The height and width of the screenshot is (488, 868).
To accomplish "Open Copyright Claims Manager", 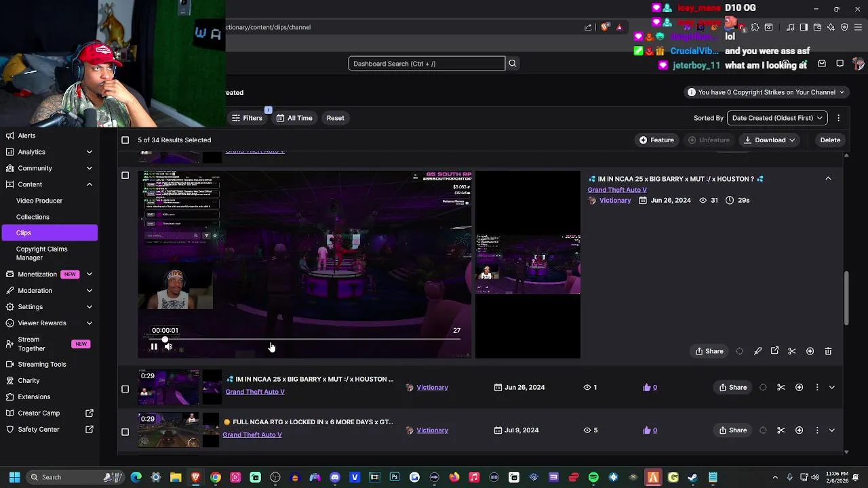I will pos(42,253).
